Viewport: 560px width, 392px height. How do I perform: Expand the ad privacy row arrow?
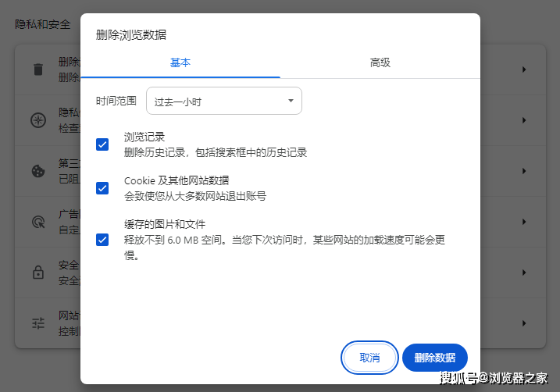(x=524, y=222)
